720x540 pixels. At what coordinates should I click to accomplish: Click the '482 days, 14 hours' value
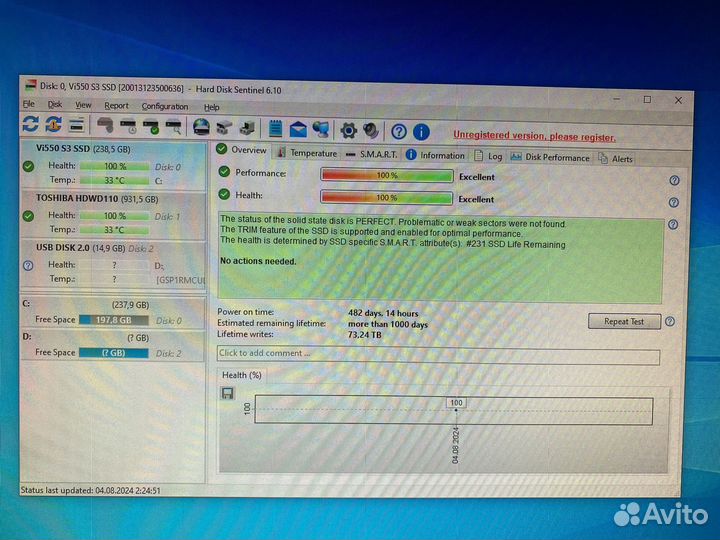[383, 313]
